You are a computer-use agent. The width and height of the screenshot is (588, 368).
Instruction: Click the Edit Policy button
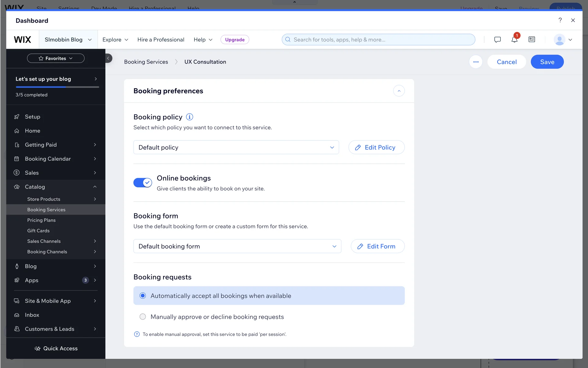(376, 148)
